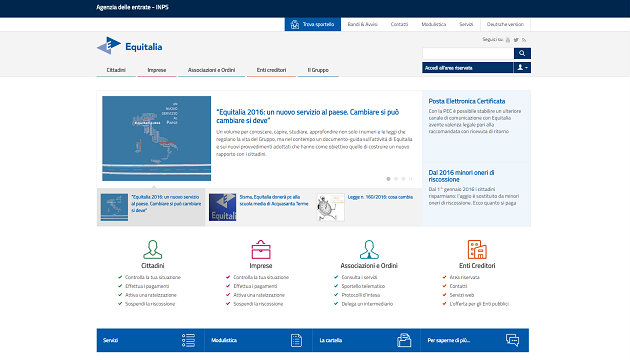630x360 pixels.
Task: Click Imprese's Attiva una rateizzazione
Action: coord(259,295)
